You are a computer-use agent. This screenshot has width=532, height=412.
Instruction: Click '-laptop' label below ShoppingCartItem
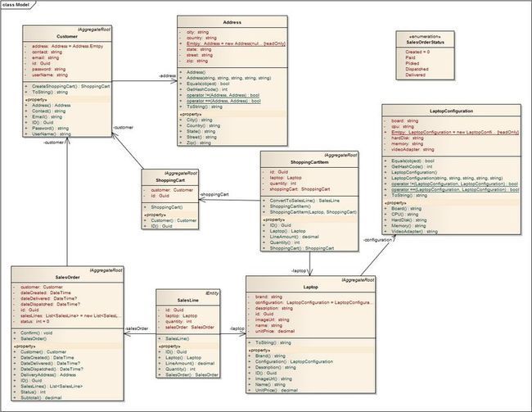point(299,270)
